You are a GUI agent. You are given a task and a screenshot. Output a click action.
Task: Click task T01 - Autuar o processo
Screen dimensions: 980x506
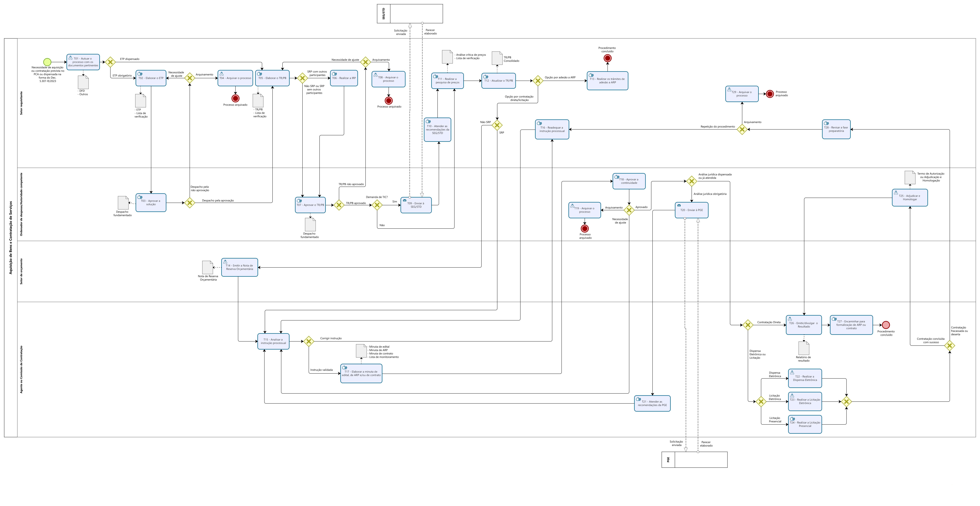point(83,62)
